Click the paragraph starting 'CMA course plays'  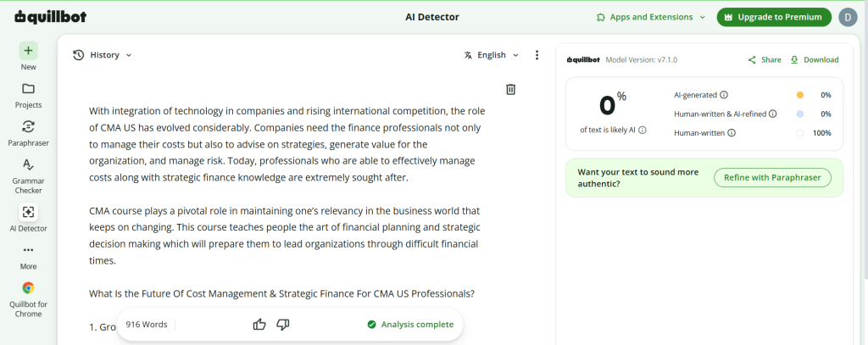pyautogui.click(x=285, y=236)
